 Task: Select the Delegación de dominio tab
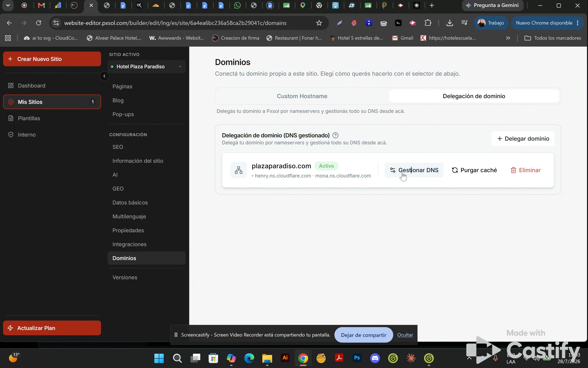coord(474,96)
